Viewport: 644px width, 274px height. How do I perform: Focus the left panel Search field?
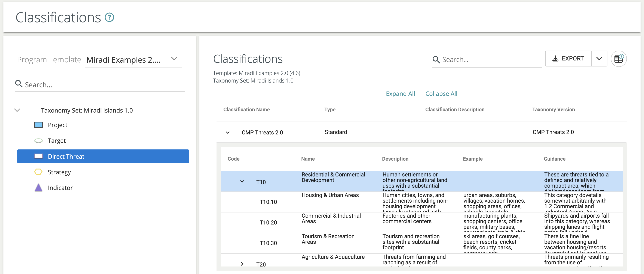pyautogui.click(x=100, y=85)
